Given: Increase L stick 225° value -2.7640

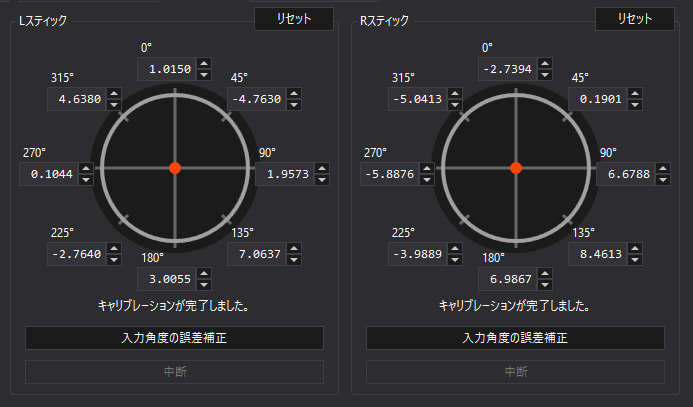Looking at the screenshot, I should (x=114, y=249).
